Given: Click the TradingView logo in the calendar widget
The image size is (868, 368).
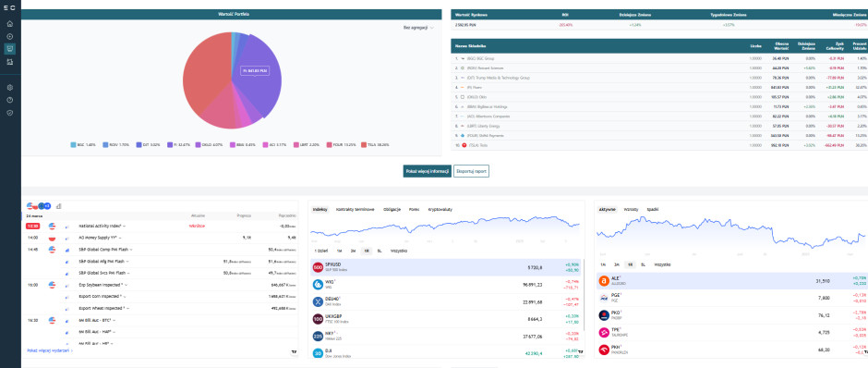Looking at the screenshot, I should click(294, 352).
